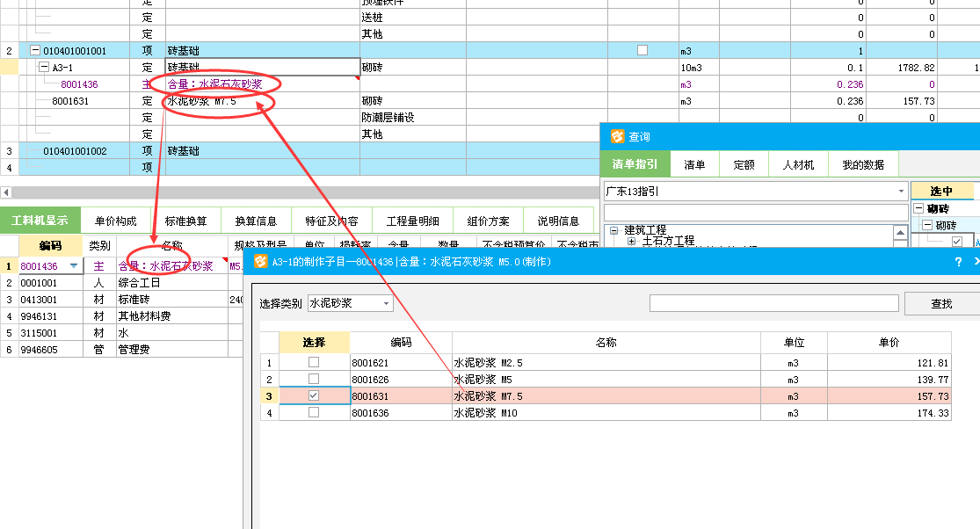
Task: Click the left arrow of the horizontal scrollbar
Action: pos(6,192)
